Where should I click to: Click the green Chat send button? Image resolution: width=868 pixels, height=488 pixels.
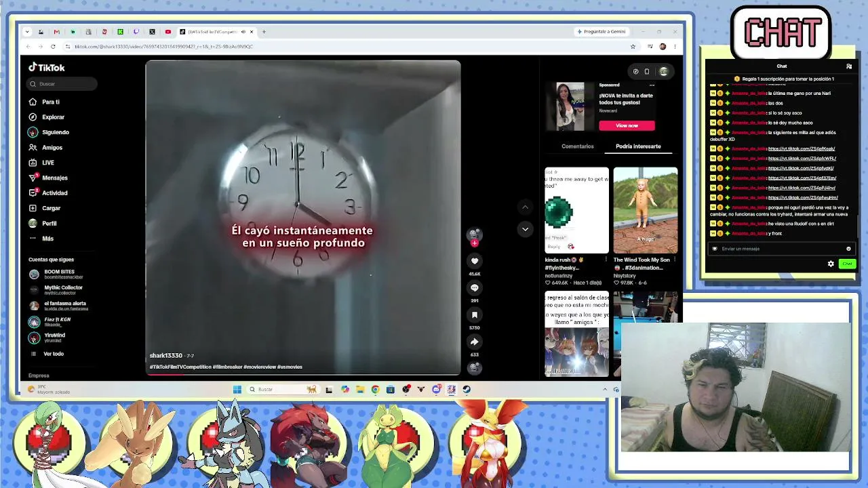[x=847, y=264]
